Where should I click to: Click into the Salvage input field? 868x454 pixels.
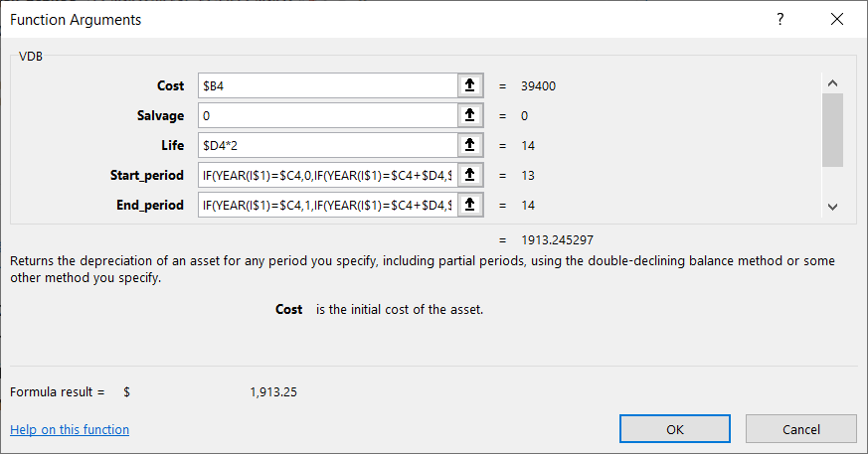point(328,115)
